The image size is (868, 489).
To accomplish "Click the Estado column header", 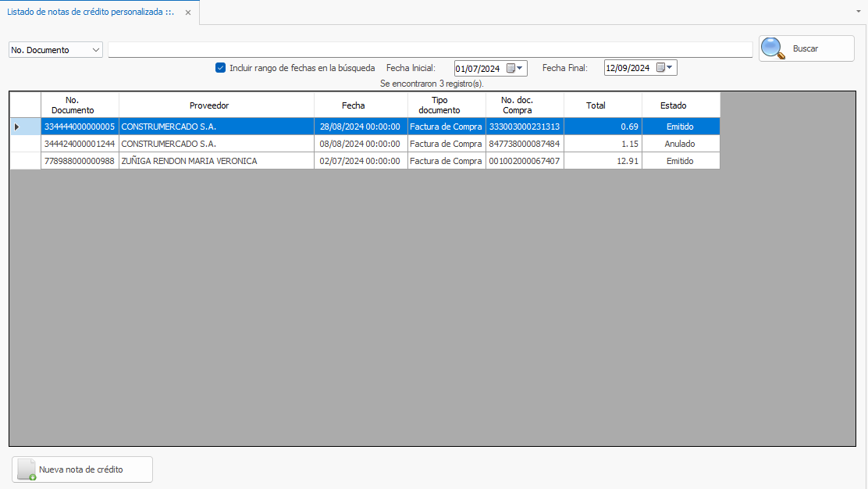I will 673,105.
